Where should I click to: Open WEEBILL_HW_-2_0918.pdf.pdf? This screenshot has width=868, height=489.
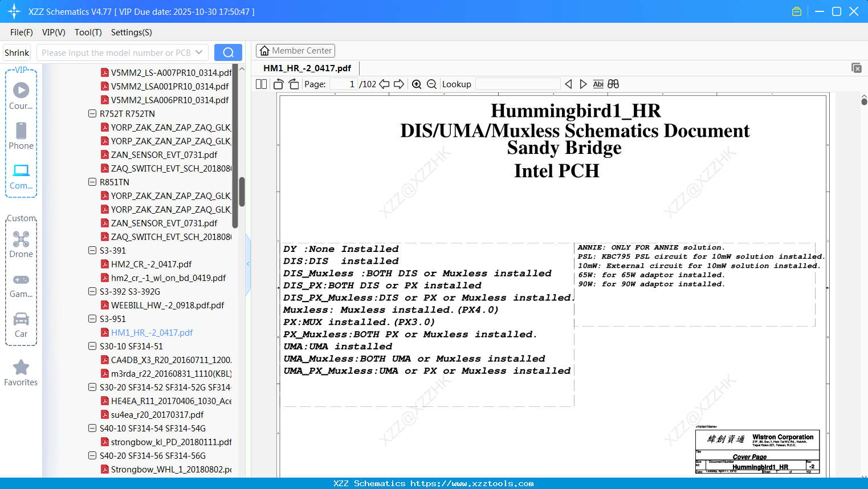(168, 305)
